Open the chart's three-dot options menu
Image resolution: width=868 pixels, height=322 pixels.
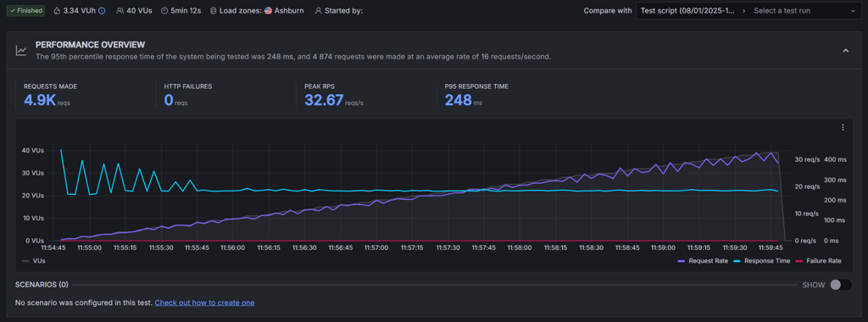[843, 127]
